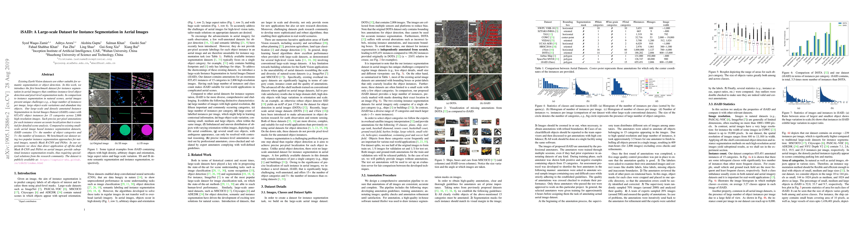Click the DOTA legend entry in Figure 6 chart
This screenshot has width=868, height=225.
pyautogui.click(x=843, y=23)
